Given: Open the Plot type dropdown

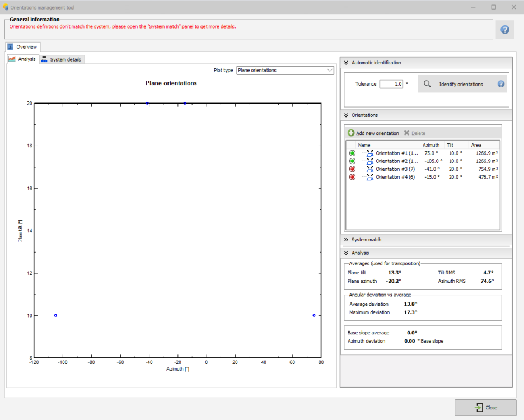Looking at the screenshot, I should pyautogui.click(x=329, y=70).
